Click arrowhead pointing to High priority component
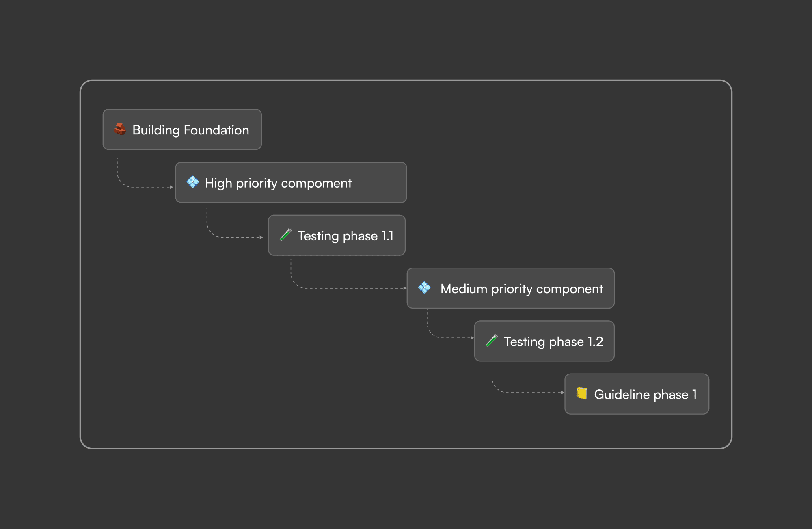The height and width of the screenshot is (529, 812). (172, 187)
